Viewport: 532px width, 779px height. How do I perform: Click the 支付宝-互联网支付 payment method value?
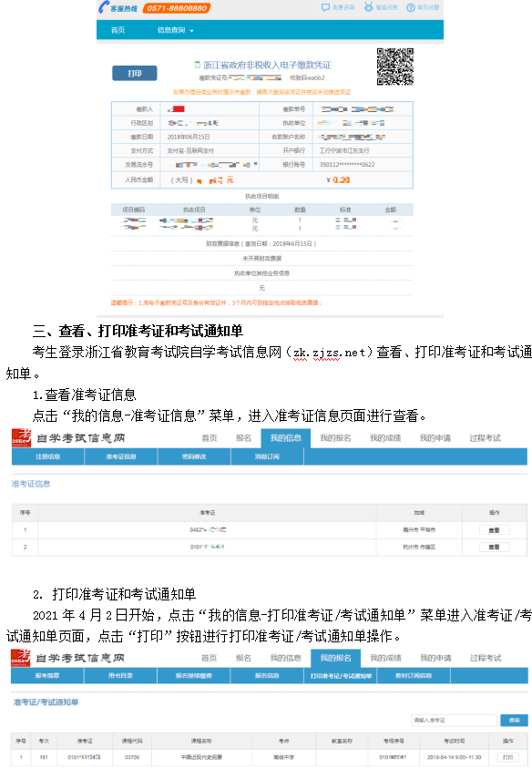pyautogui.click(x=190, y=150)
